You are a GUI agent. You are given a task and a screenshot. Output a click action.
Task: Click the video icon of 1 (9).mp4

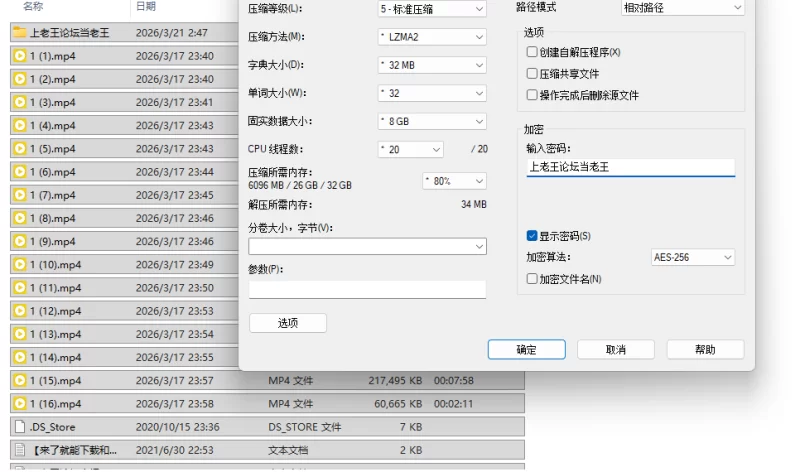tap(19, 241)
